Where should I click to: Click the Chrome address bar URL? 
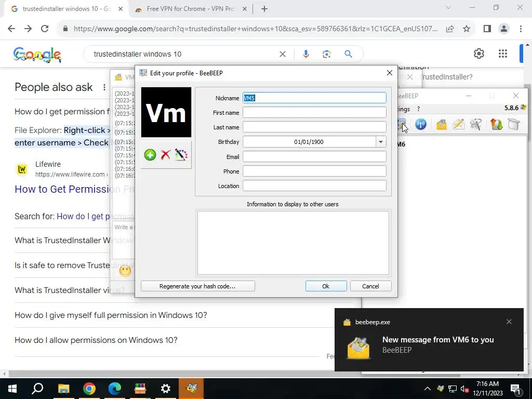pos(255,29)
